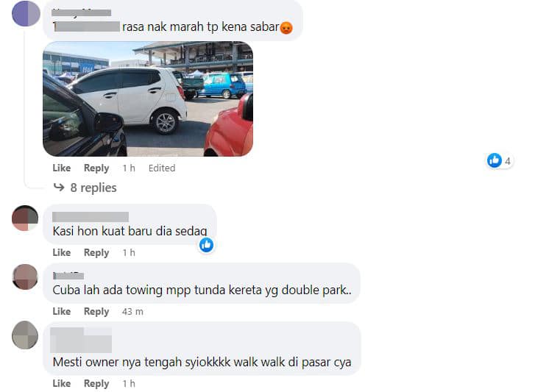Viewport: 535px width, 392px height.
Task: Reply to the 'walk walk di pasar' comment
Action: pyautogui.click(x=96, y=383)
